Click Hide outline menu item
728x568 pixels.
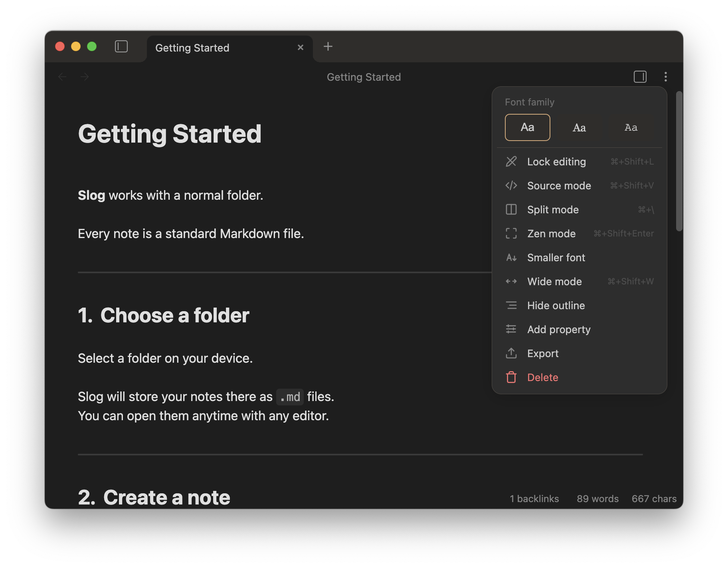[x=556, y=306]
